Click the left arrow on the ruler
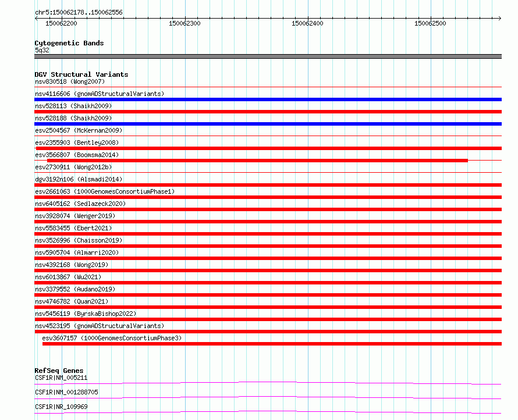Viewport: 518px width, 420px height. click(36, 19)
